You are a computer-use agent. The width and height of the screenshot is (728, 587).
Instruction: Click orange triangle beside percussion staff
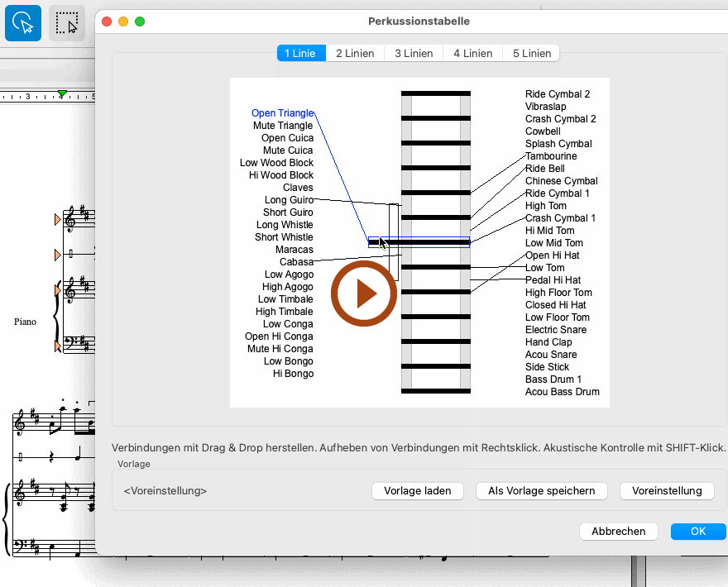[57, 255]
